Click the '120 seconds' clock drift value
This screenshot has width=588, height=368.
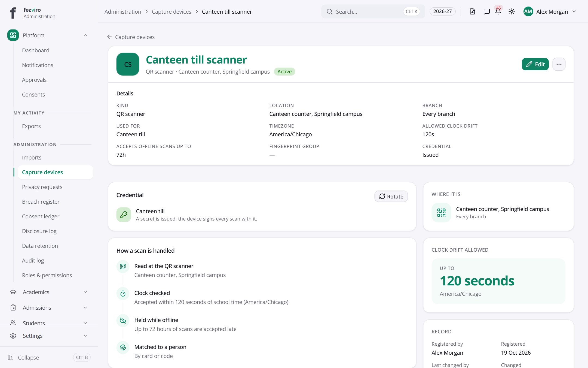(477, 281)
